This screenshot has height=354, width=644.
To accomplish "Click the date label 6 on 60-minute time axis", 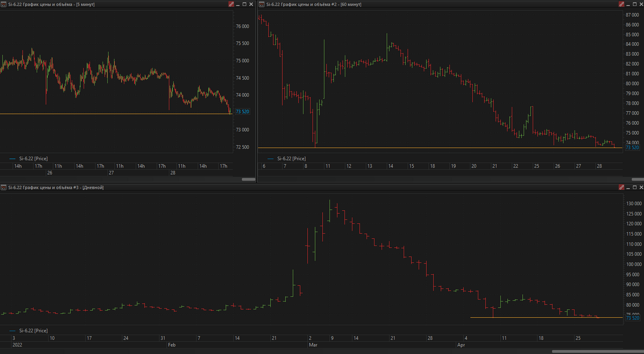I will (264, 166).
